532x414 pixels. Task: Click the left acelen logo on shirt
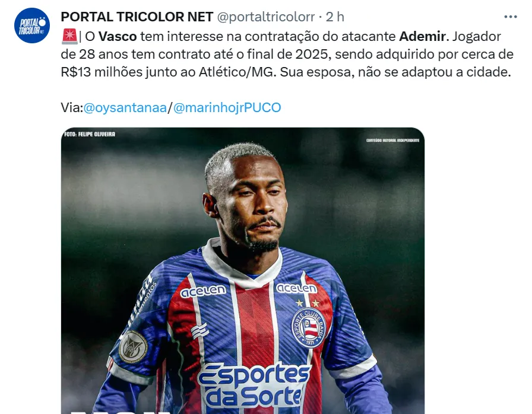point(203,291)
